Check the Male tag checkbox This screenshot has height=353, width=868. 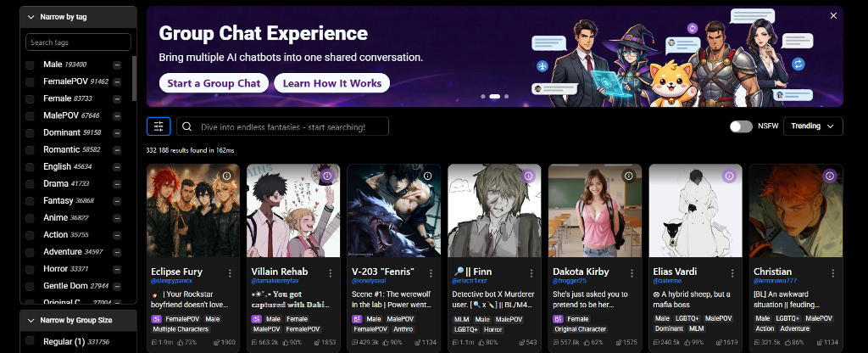pyautogui.click(x=30, y=64)
